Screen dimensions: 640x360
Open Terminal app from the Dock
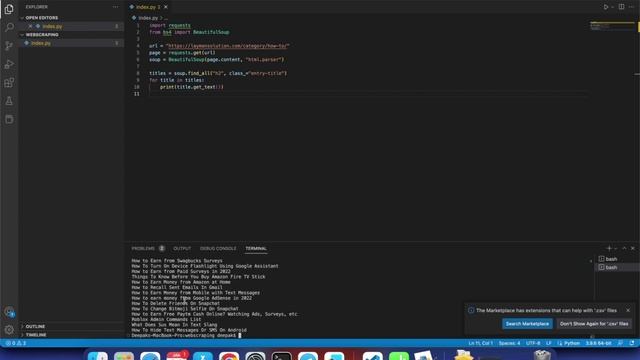(x=282, y=356)
